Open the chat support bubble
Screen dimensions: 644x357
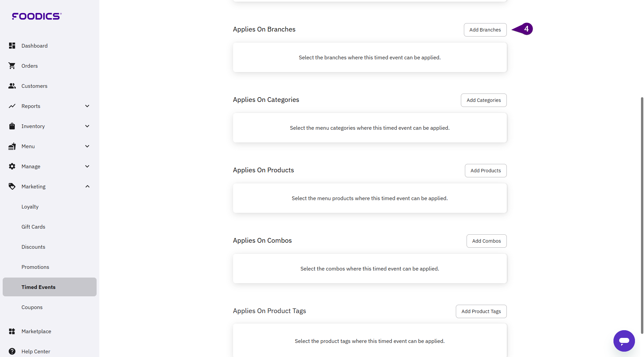pos(624,341)
